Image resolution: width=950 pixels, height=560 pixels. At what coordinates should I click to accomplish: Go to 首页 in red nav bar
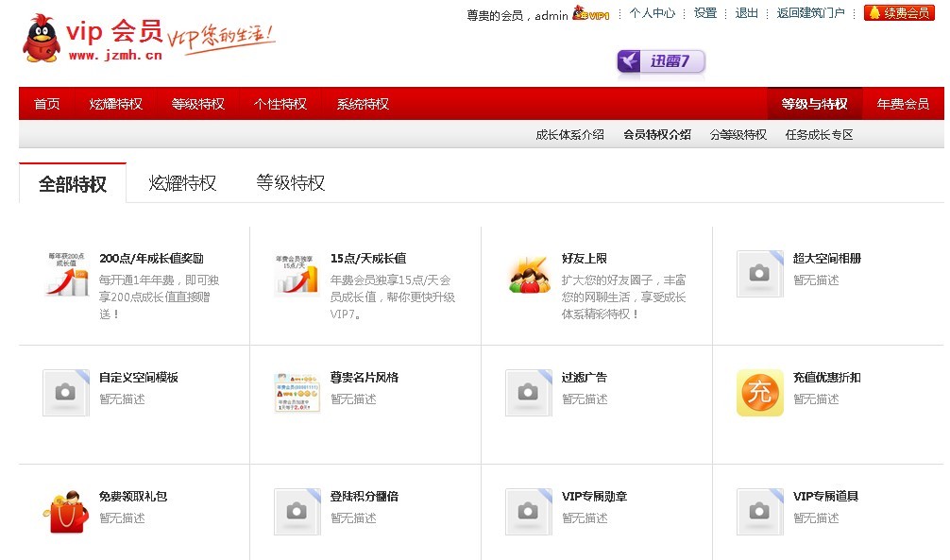46,104
